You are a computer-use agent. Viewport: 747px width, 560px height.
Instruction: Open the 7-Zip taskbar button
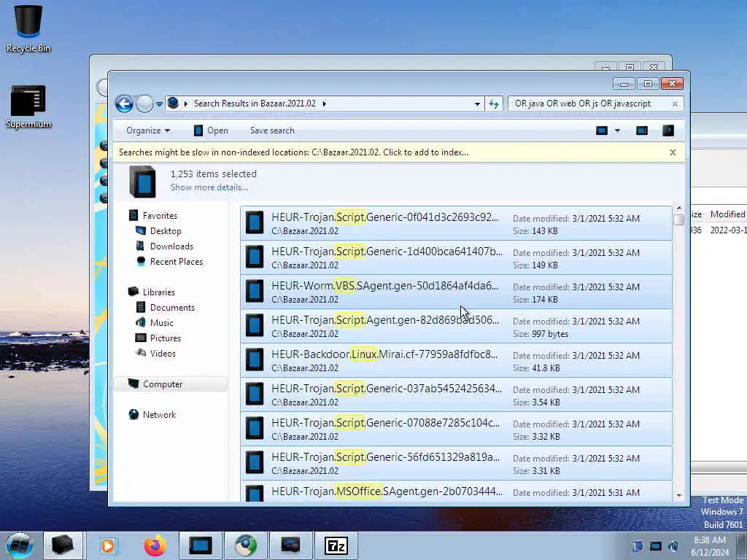coord(336,545)
